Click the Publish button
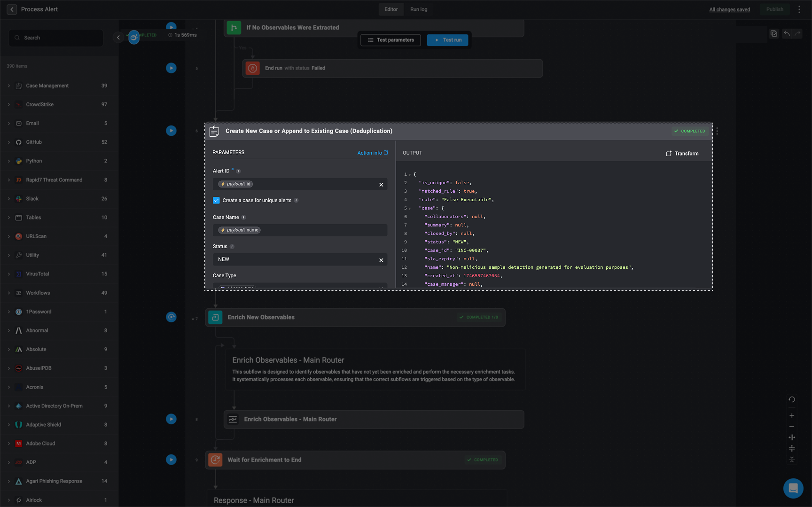The width and height of the screenshot is (812, 507). (x=774, y=9)
